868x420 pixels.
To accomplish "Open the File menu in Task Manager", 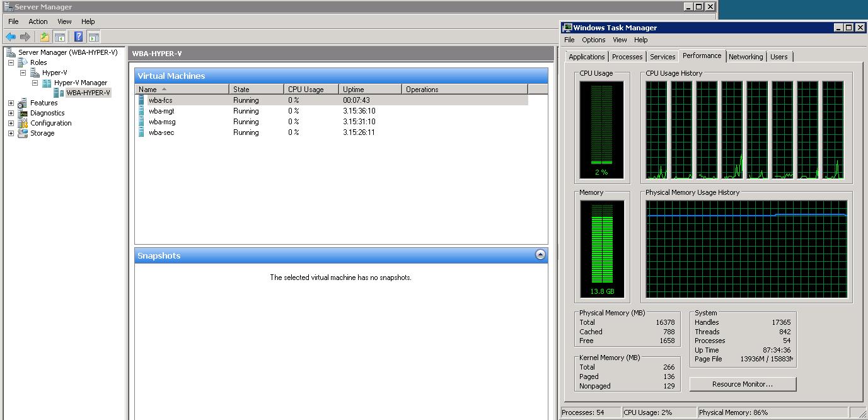I will tap(569, 40).
